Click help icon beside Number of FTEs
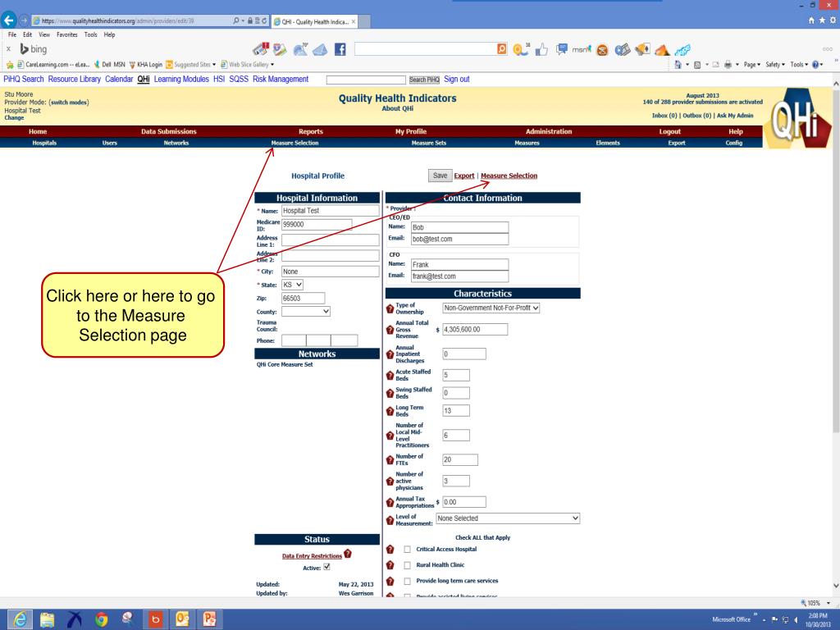840x630 pixels. pyautogui.click(x=390, y=459)
